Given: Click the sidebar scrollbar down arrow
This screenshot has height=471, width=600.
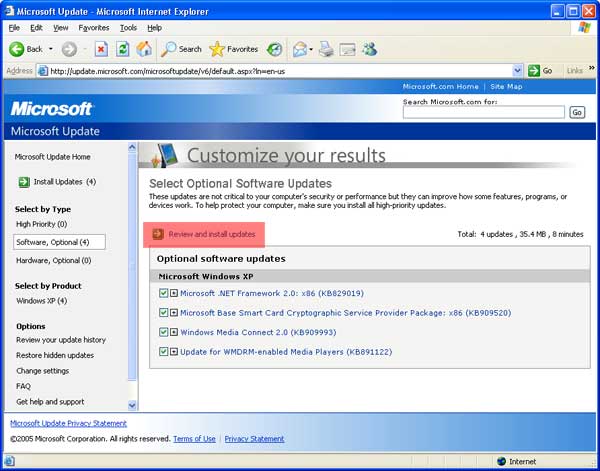Looking at the screenshot, I should pyautogui.click(x=132, y=405).
